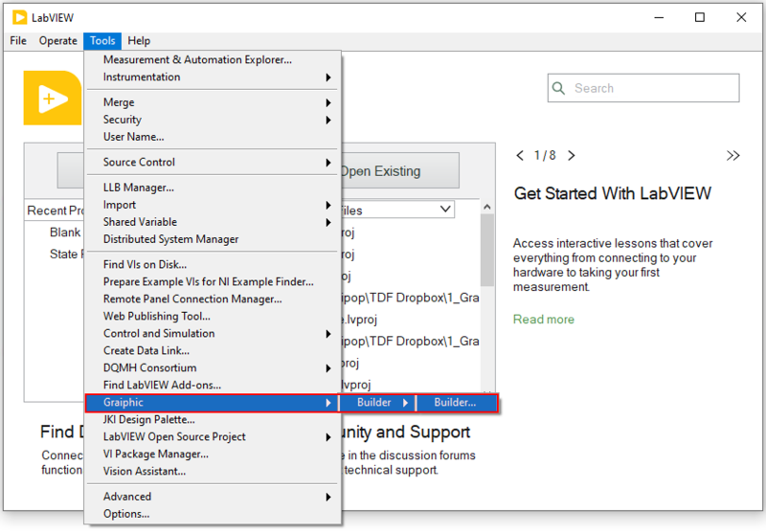Select Find VIs on Disk
The image size is (766, 532).
tap(212, 264)
